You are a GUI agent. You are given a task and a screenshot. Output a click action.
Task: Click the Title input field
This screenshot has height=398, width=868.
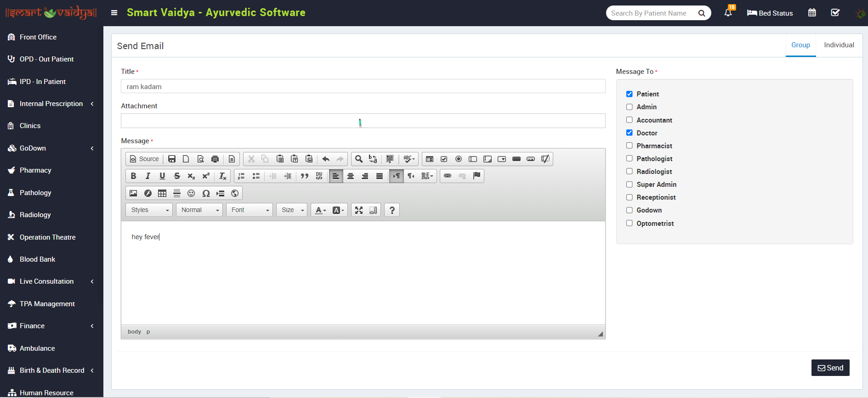[363, 86]
